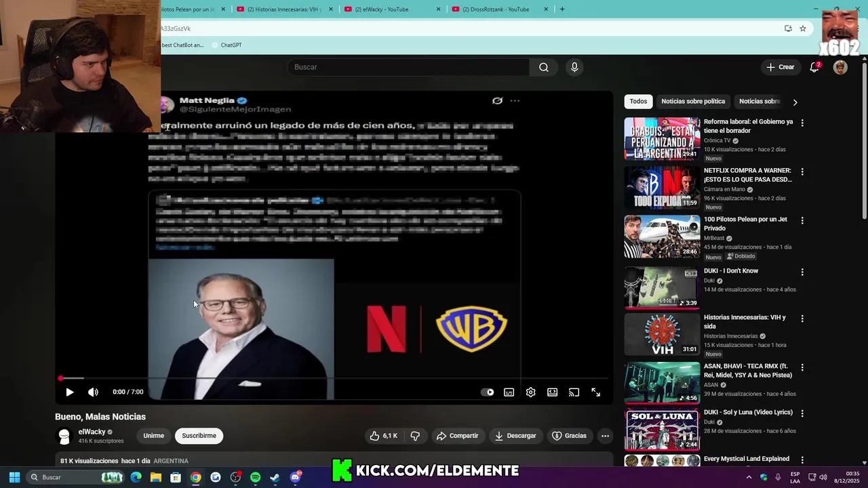Click the Descargar download button
The image size is (868, 488).
pos(515,436)
